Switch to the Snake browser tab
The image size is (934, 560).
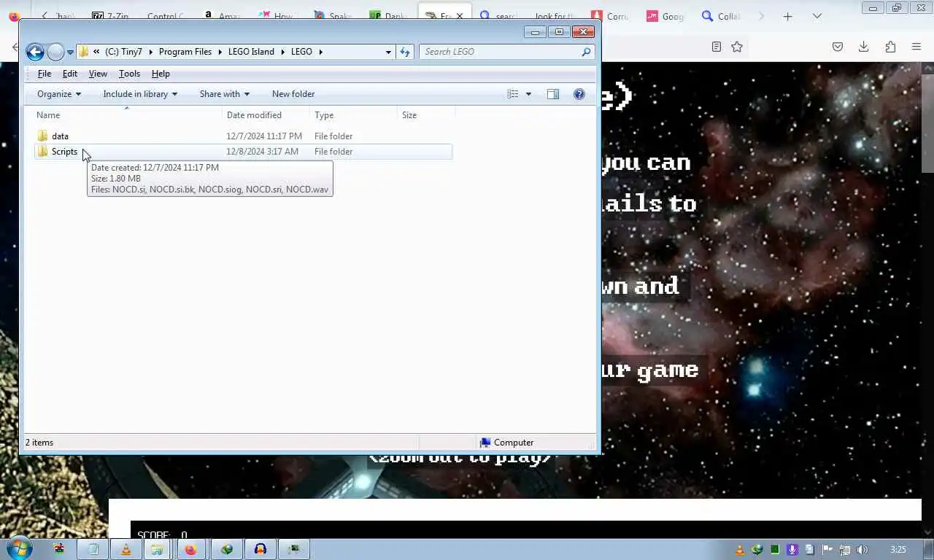[331, 16]
